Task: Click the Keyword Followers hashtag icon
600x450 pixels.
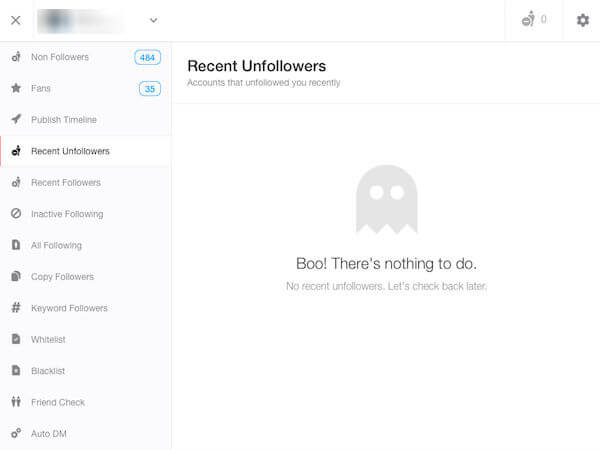Action: (16, 308)
